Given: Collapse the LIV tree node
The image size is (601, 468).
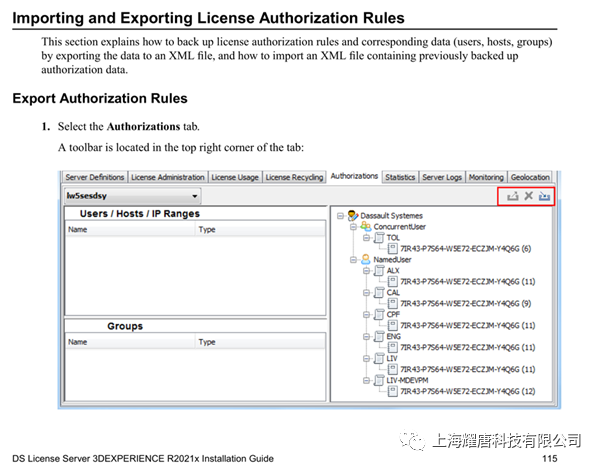Looking at the screenshot, I should tap(366, 358).
